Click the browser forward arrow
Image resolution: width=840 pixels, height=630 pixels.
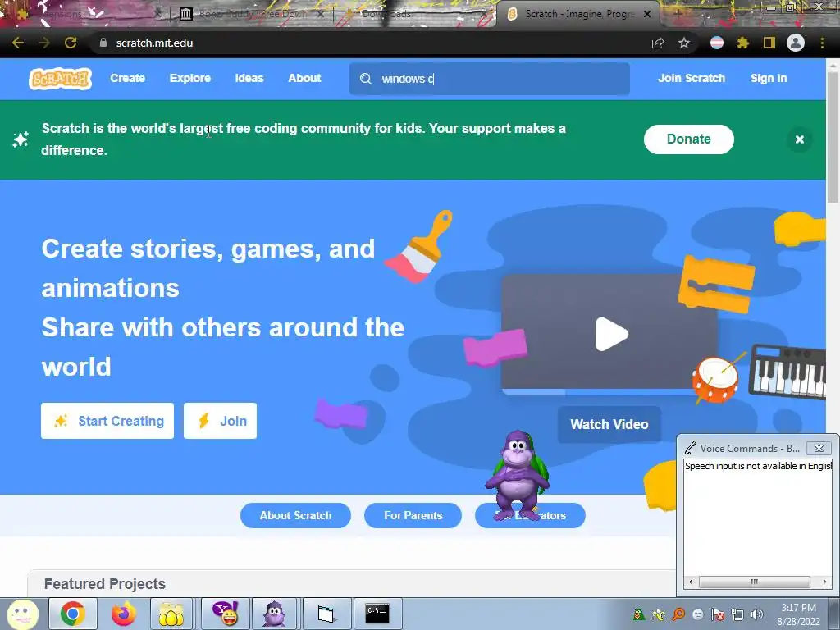[44, 43]
